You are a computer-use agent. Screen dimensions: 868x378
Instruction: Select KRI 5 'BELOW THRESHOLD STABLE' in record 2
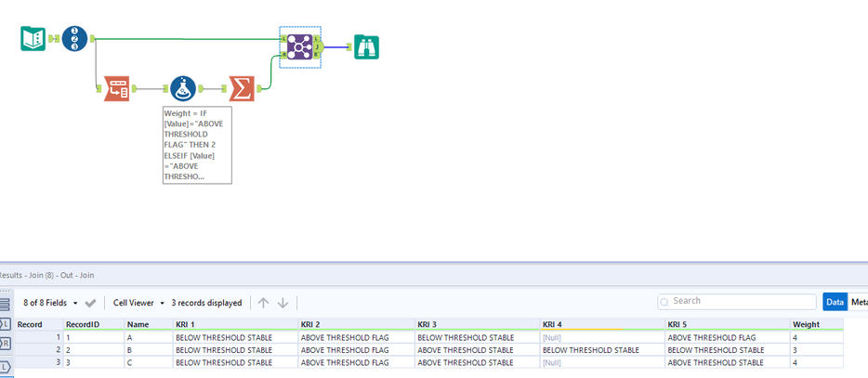tap(728, 350)
